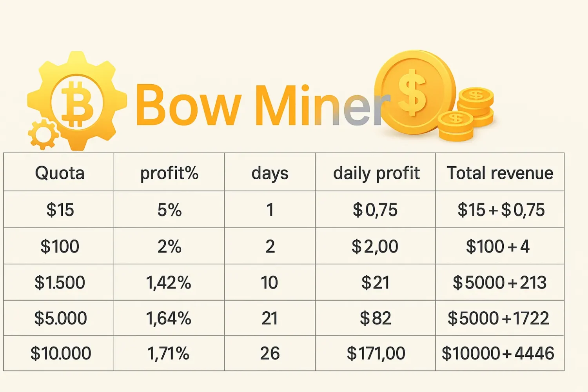
Task: Select the profit% column header
Action: pos(169,173)
